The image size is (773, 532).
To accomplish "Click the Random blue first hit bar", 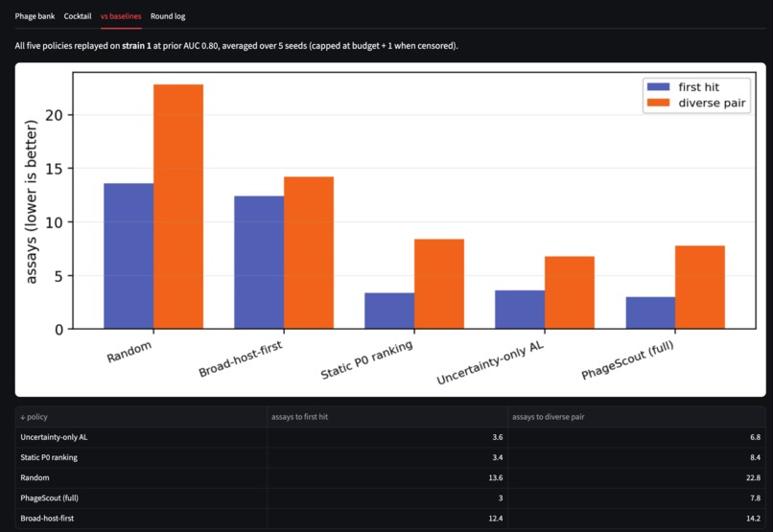I will pos(129,256).
